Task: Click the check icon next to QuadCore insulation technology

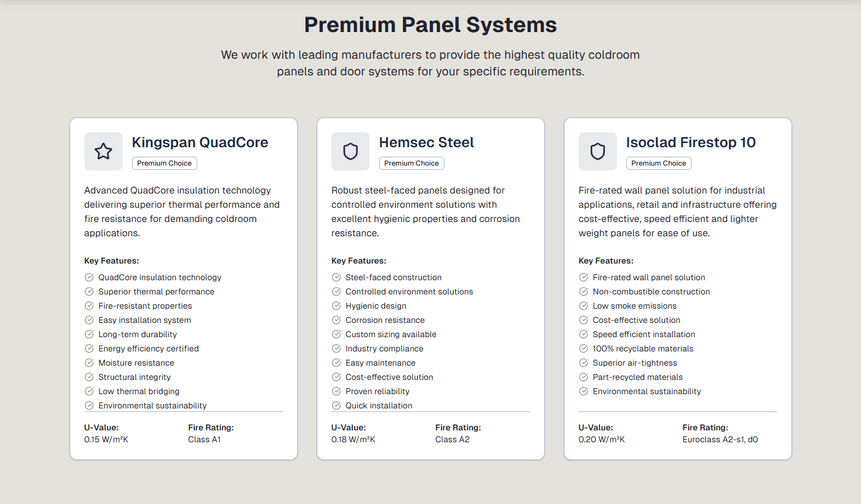Action: click(x=89, y=277)
